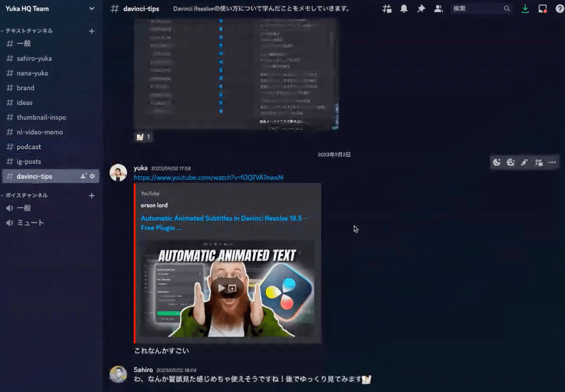This screenshot has width=565, height=392.
Task: Click the yuka username
Action: click(141, 168)
